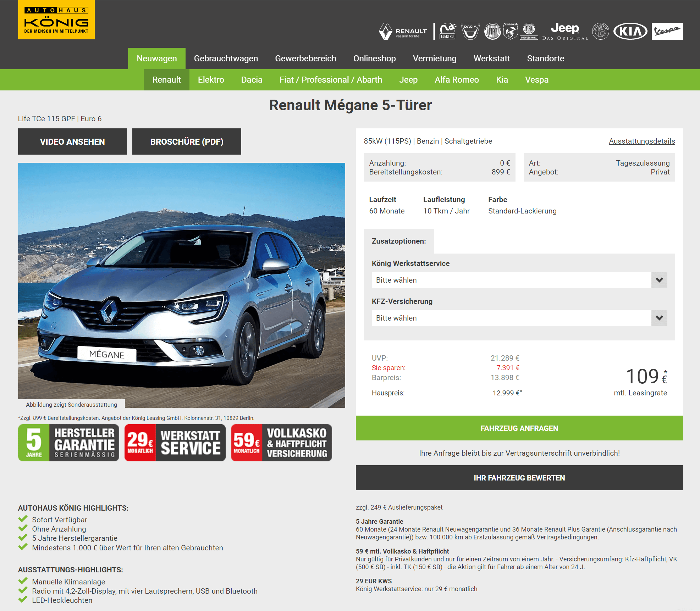Click the 109 € monthly leasing rate
Viewport: 700px width, 611px height.
pyautogui.click(x=646, y=376)
